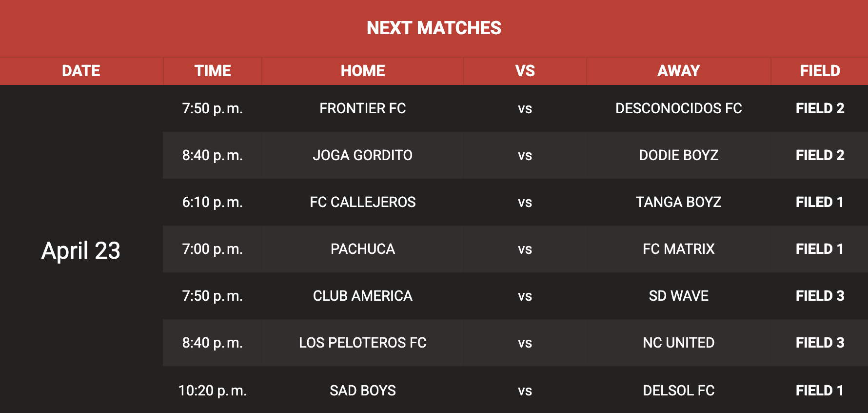Click the TANGA BOYZ team name
Viewport: 868px width, 413px height.
pos(678,202)
